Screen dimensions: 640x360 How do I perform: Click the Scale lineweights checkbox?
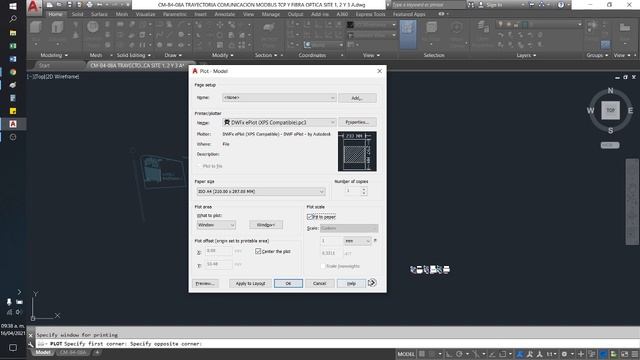pos(322,266)
